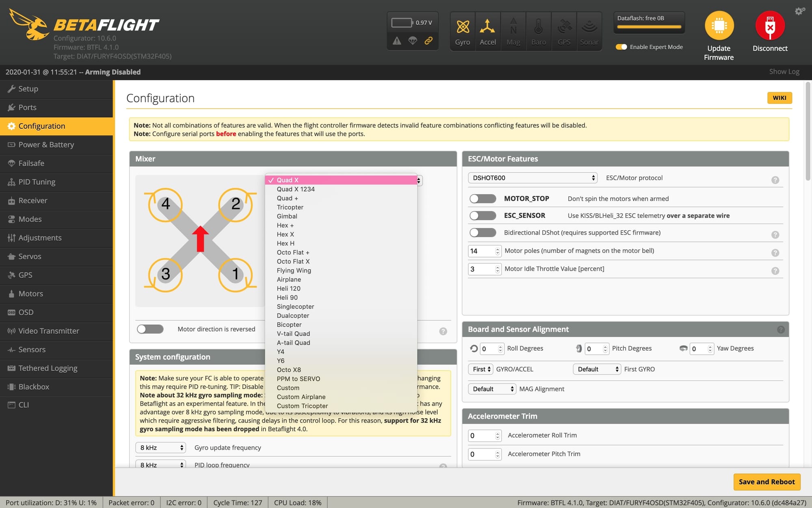The width and height of the screenshot is (812, 508).
Task: Click the Motor Idle Throttle stepper arrows
Action: (497, 269)
